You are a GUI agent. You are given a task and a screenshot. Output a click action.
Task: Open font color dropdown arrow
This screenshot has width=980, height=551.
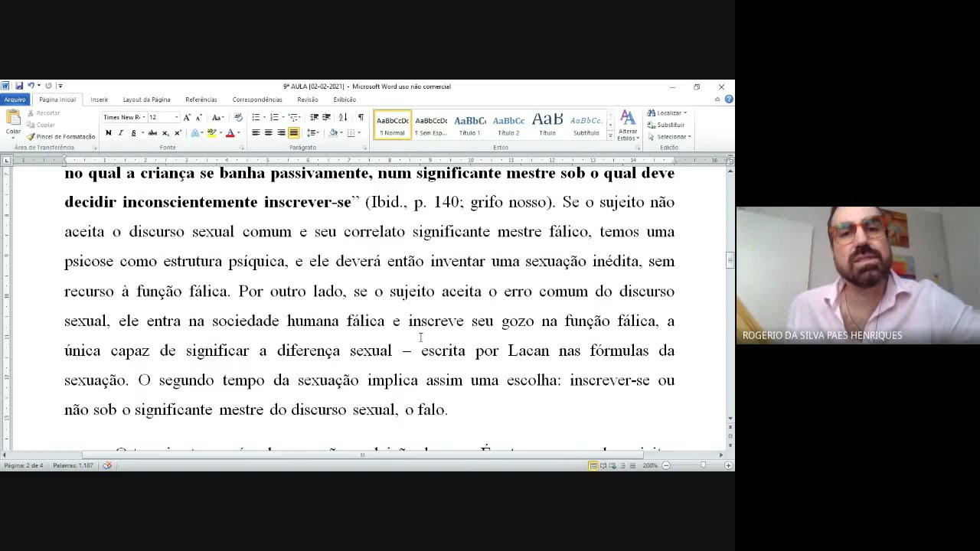238,133
